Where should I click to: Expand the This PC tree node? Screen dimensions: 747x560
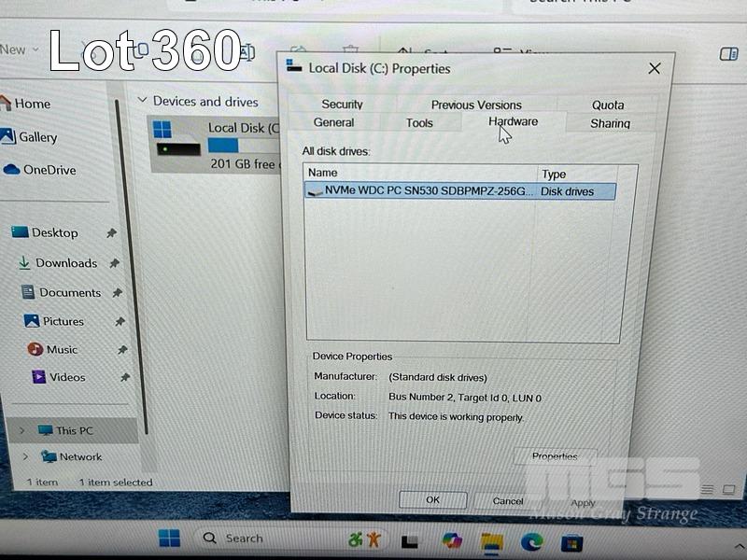click(21, 431)
